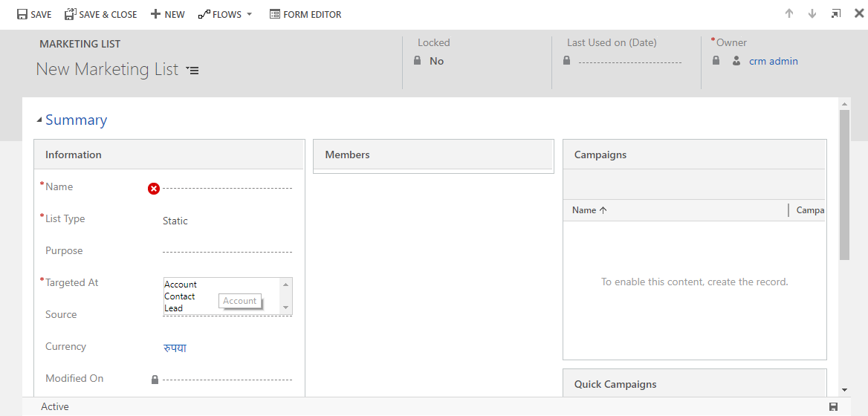Click the List Type value Static
The width and height of the screenshot is (868, 416).
click(175, 221)
